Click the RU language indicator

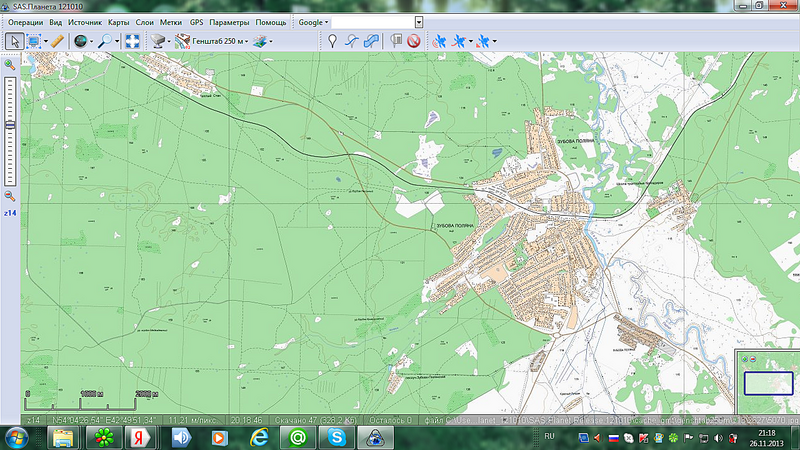click(x=549, y=436)
